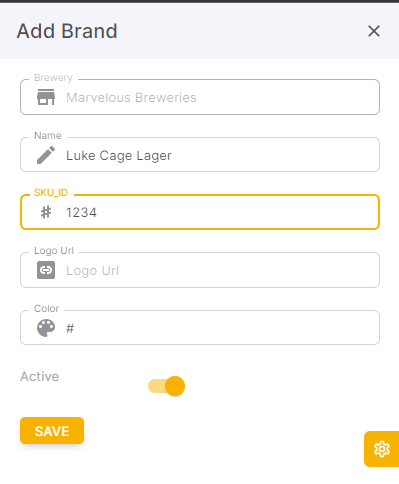The image size is (399, 484).
Task: Open the Marvelous Breweries brewery selector
Action: (x=200, y=97)
